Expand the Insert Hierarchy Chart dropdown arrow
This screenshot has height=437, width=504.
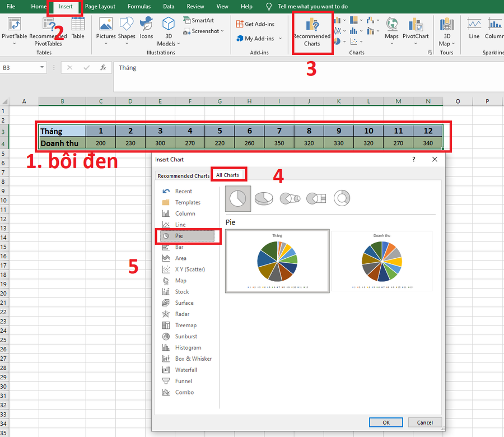[x=361, y=20]
